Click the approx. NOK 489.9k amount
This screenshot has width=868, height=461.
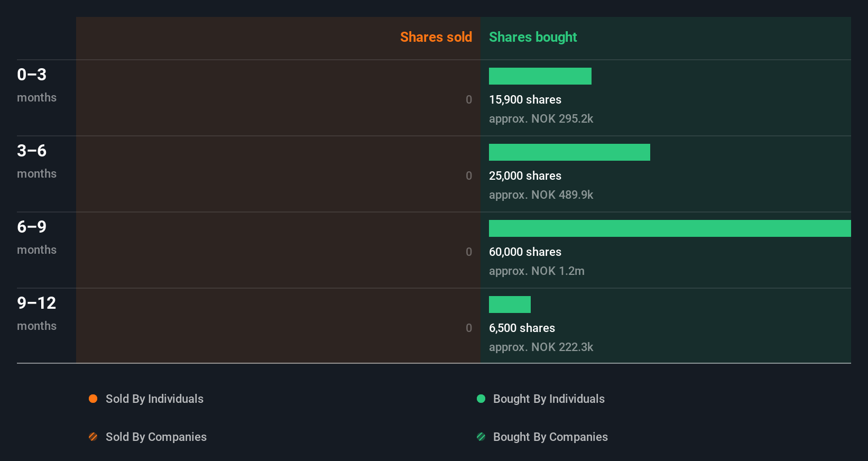[x=541, y=195]
